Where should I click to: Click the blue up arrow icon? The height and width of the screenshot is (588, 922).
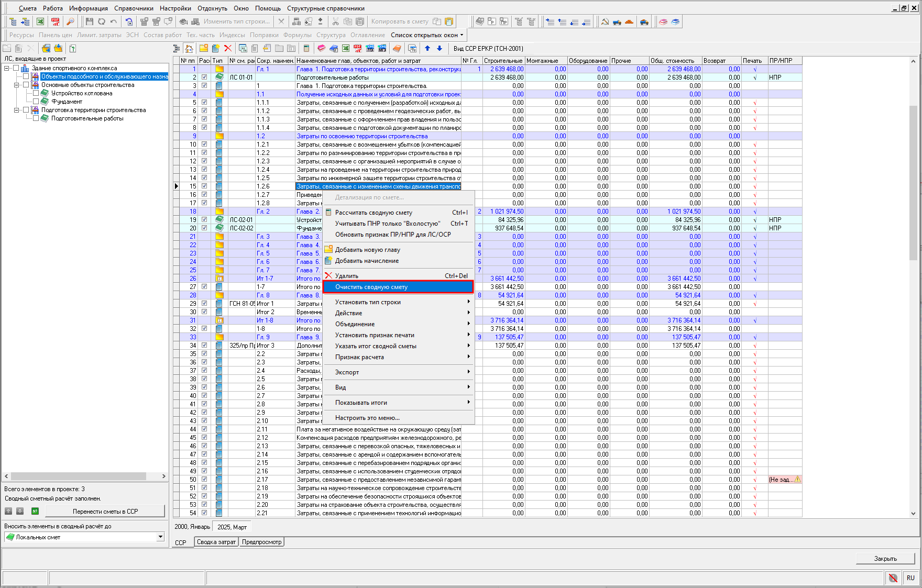tap(427, 48)
